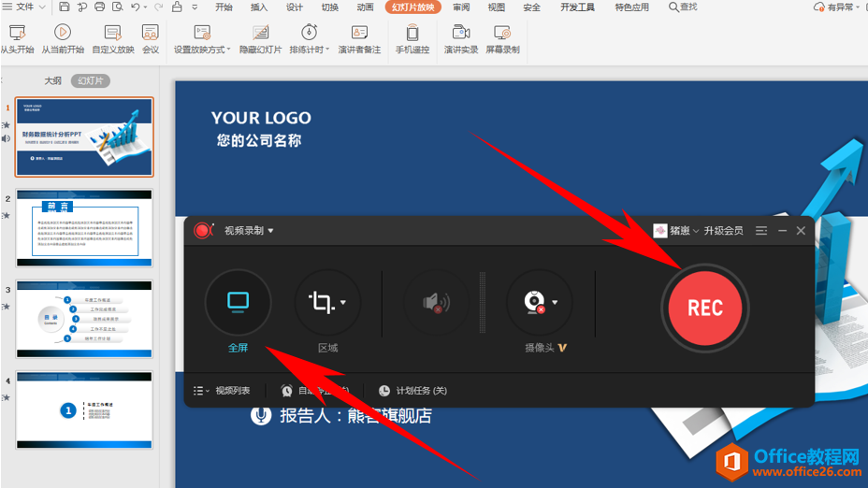The width and height of the screenshot is (868, 488).
Task: Switch to 大纲 outline view
Action: pyautogui.click(x=52, y=80)
